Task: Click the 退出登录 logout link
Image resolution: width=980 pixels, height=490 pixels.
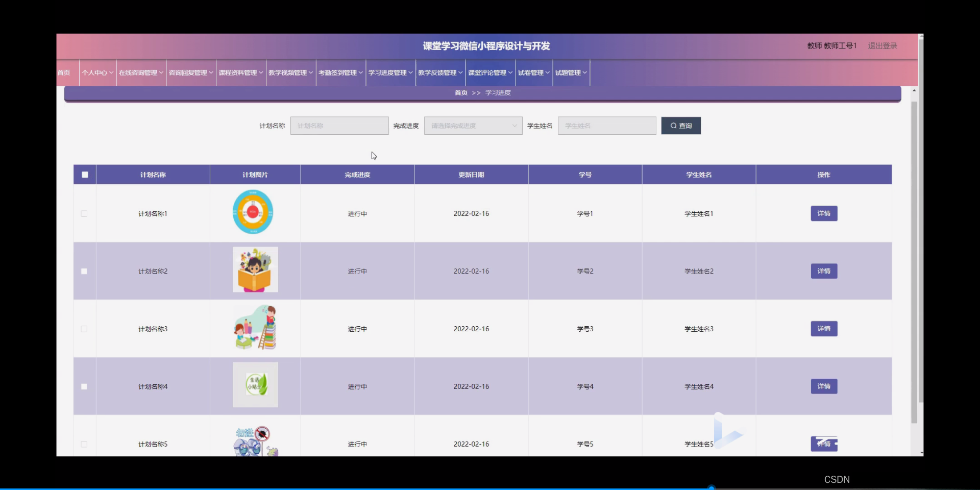Action: point(883,45)
